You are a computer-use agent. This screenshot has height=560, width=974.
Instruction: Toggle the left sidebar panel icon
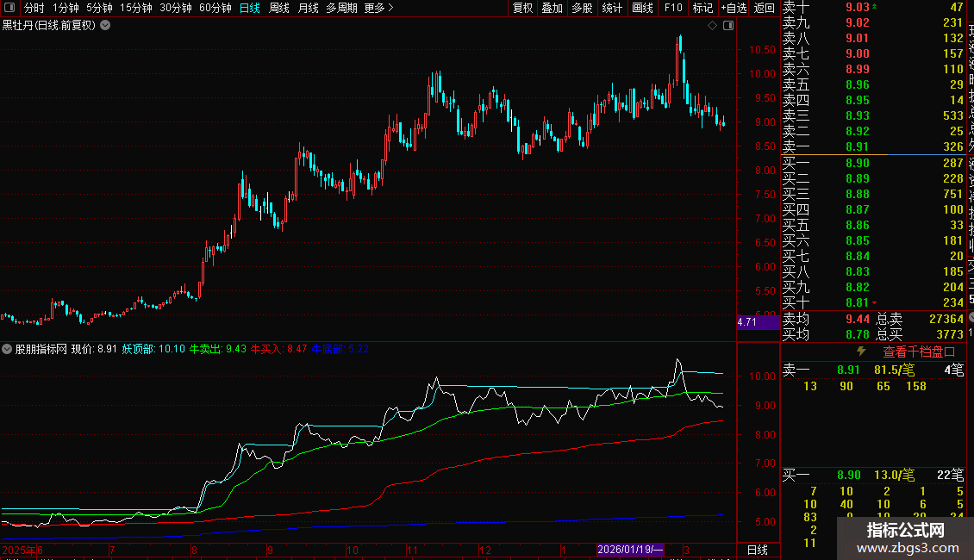point(9,8)
